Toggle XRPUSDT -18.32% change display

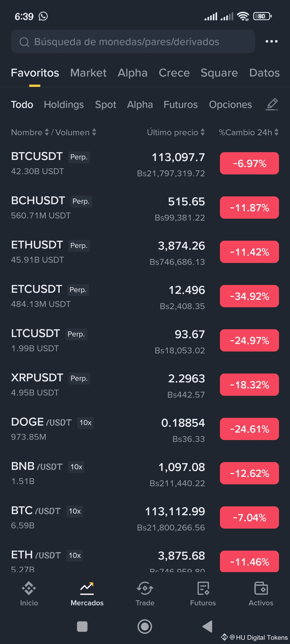pos(249,385)
